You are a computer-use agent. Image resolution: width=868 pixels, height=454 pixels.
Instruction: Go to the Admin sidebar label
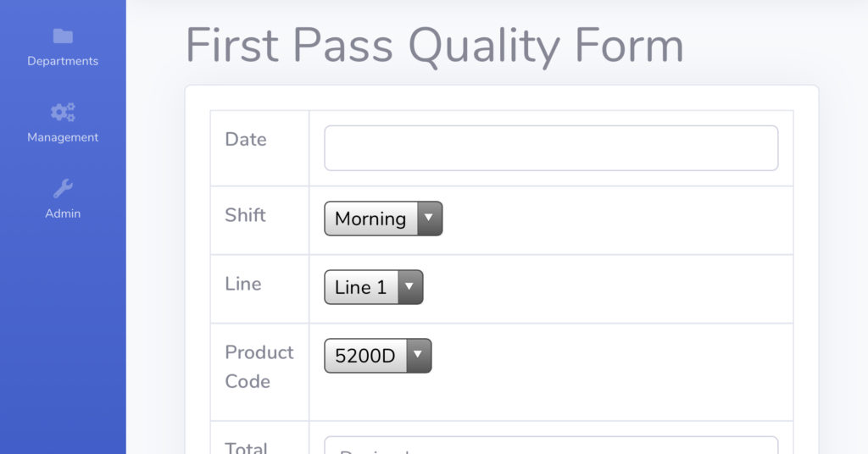63,213
